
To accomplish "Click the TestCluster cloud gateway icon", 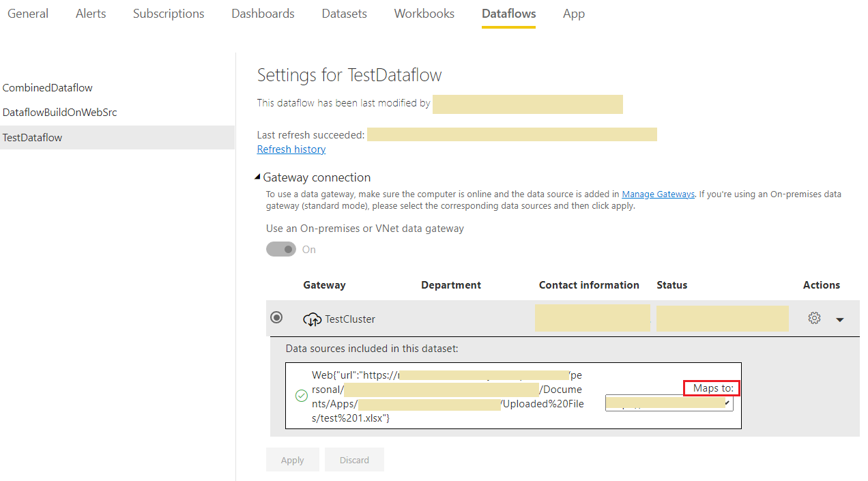I will tap(313, 319).
